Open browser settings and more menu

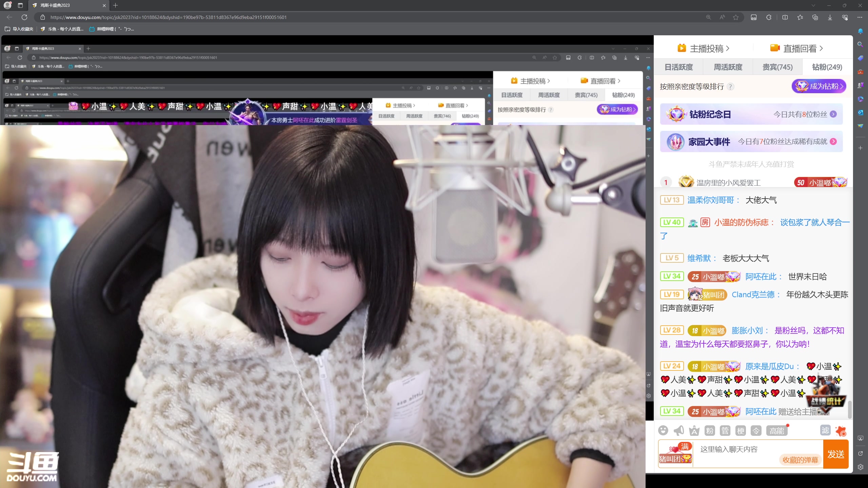pyautogui.click(x=860, y=17)
